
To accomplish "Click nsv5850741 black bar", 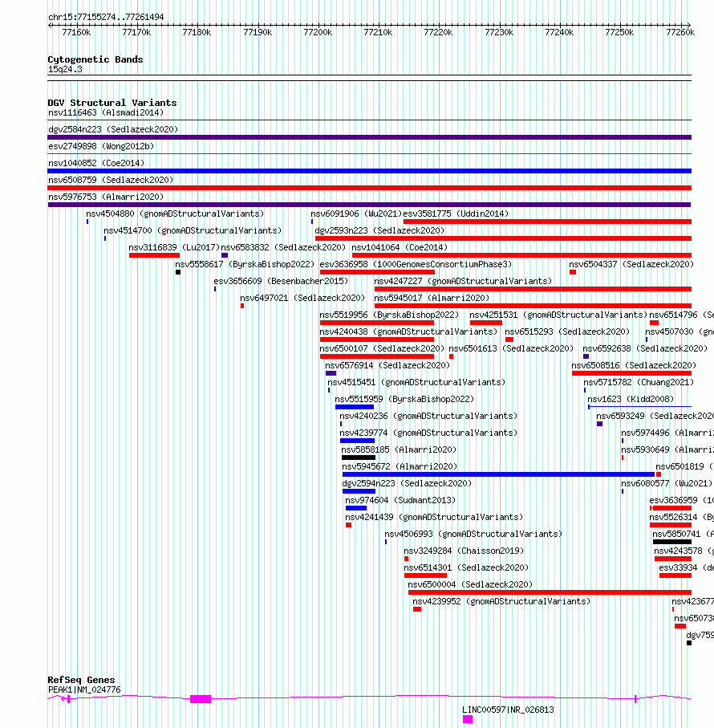I will (x=672, y=542).
